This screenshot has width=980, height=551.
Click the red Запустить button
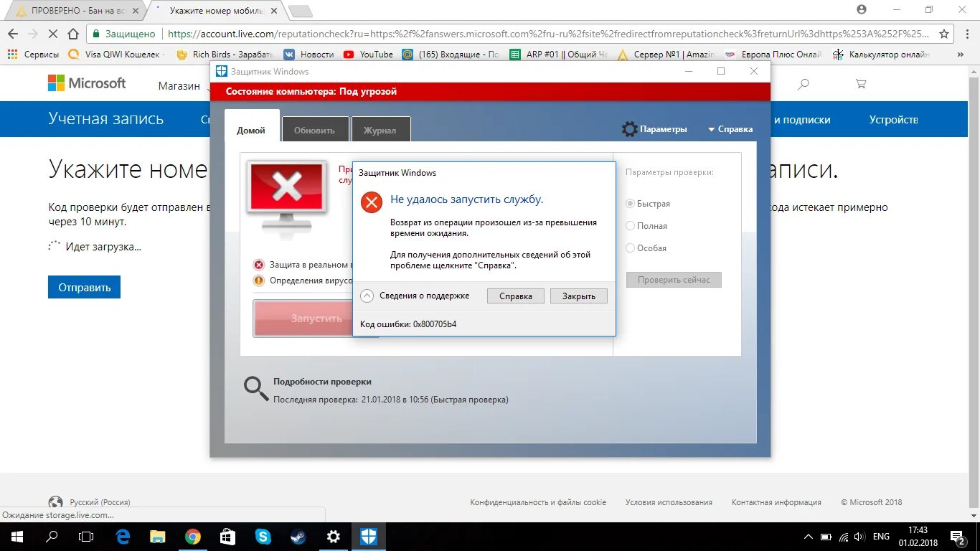[x=316, y=318]
